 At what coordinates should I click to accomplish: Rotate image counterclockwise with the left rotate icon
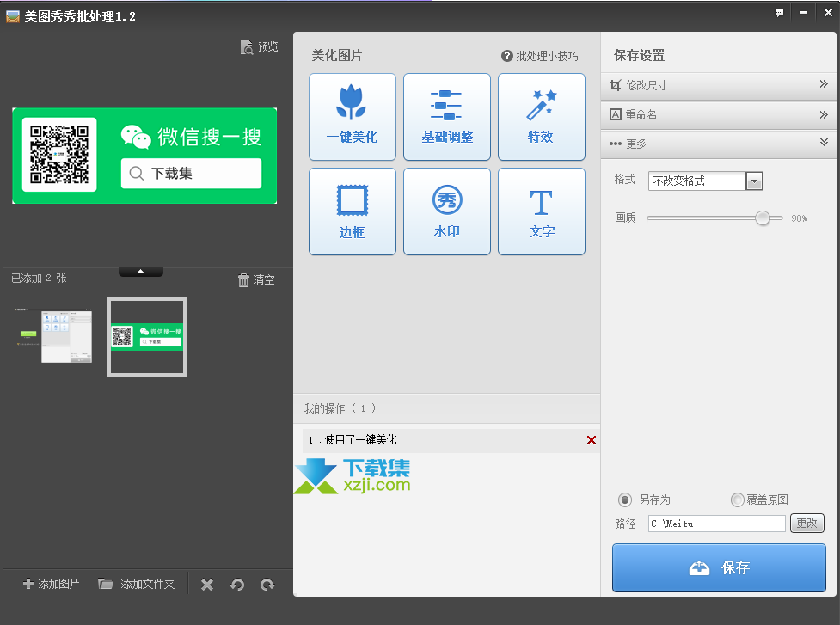point(237,585)
